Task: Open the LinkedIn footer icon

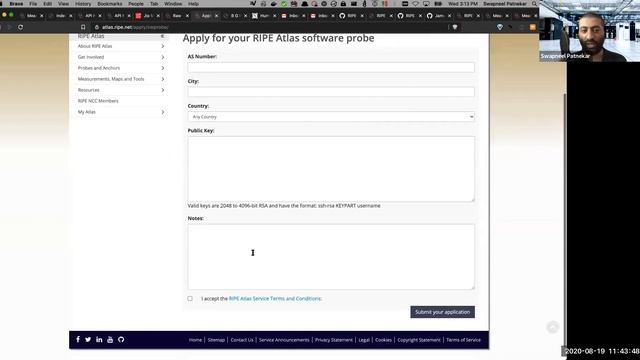Action: click(99, 340)
